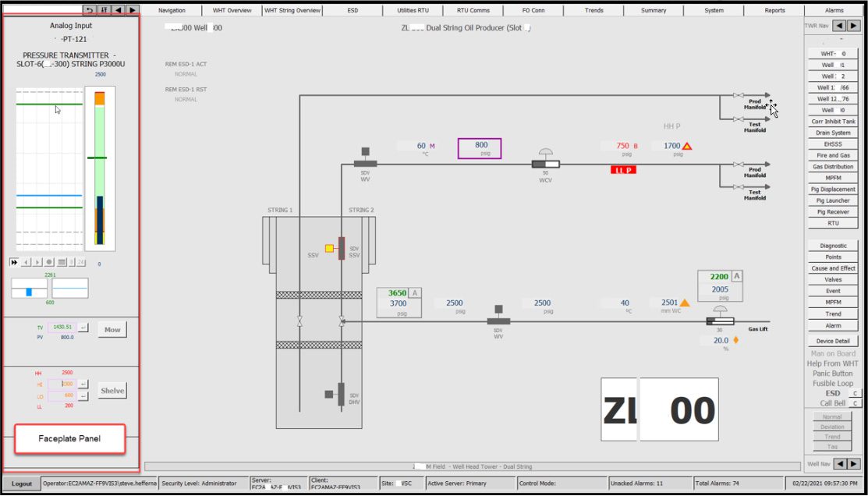This screenshot has height=496, width=868.
Task: Click the undo/return arrow icon in faceplate toolbar
Action: (x=90, y=10)
